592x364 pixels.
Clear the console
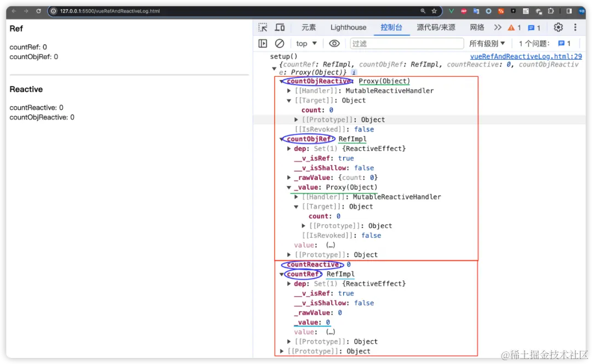click(x=280, y=43)
